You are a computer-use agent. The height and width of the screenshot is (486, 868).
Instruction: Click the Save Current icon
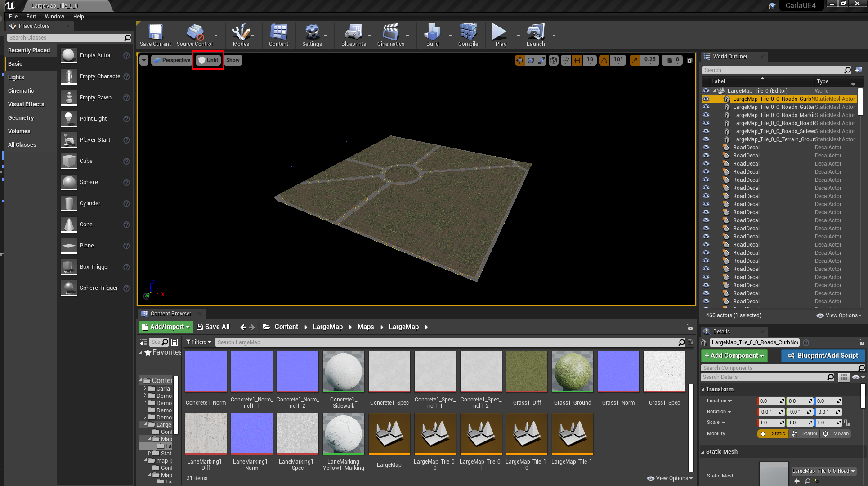(154, 35)
